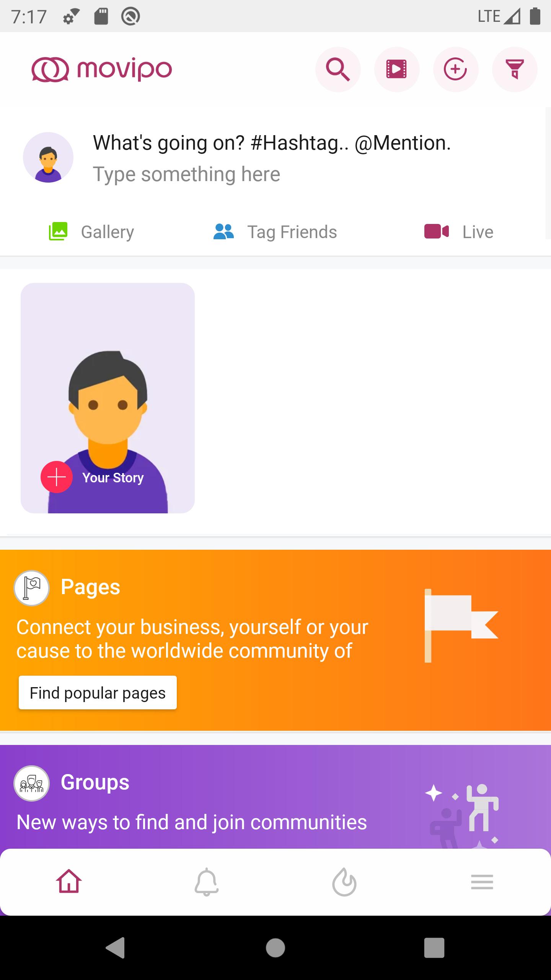
Task: Open notifications bell in bottom bar
Action: pyautogui.click(x=207, y=882)
